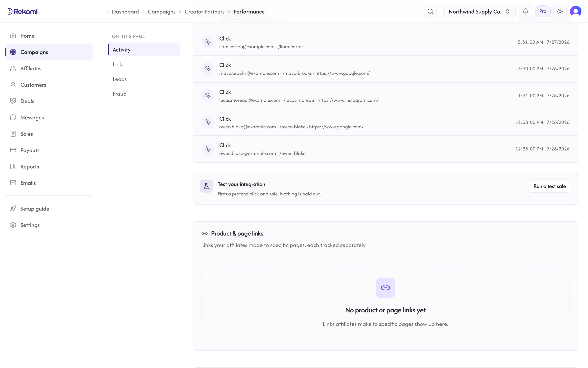Click the chevron before Dashboard breadcrumb
The image size is (588, 368).
click(x=107, y=11)
